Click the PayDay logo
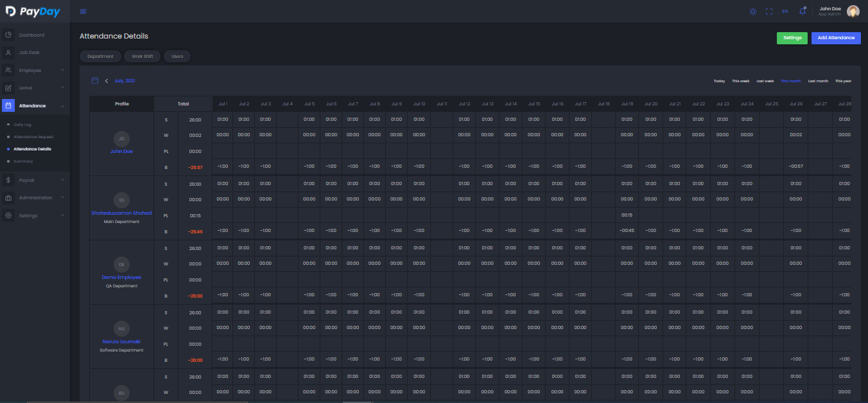 coord(33,11)
